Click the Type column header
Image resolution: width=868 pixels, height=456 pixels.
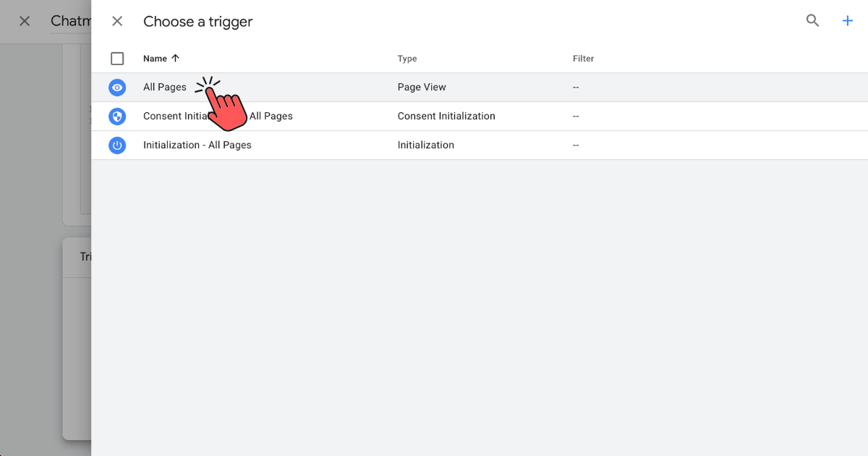407,59
